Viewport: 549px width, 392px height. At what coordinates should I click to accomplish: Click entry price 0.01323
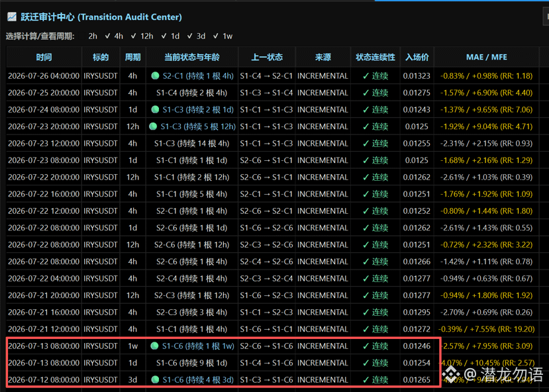pyautogui.click(x=417, y=76)
